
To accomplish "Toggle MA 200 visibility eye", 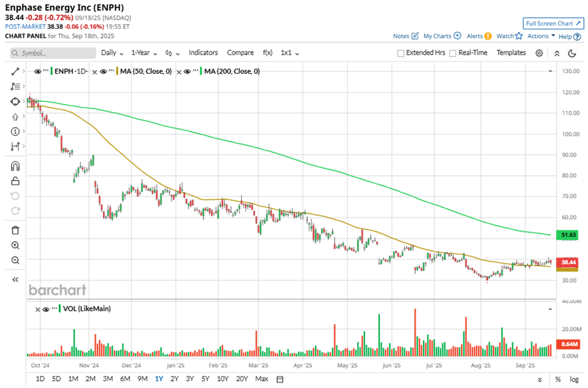I will 187,71.
